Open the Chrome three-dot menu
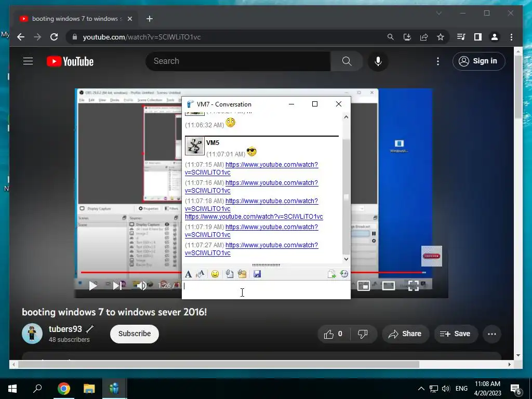The height and width of the screenshot is (399, 532). (511, 37)
